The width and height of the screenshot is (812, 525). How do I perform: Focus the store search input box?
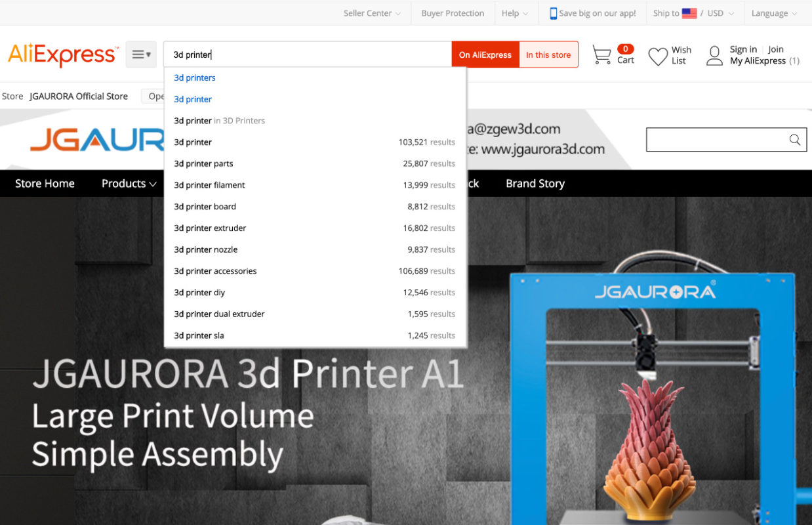click(716, 139)
